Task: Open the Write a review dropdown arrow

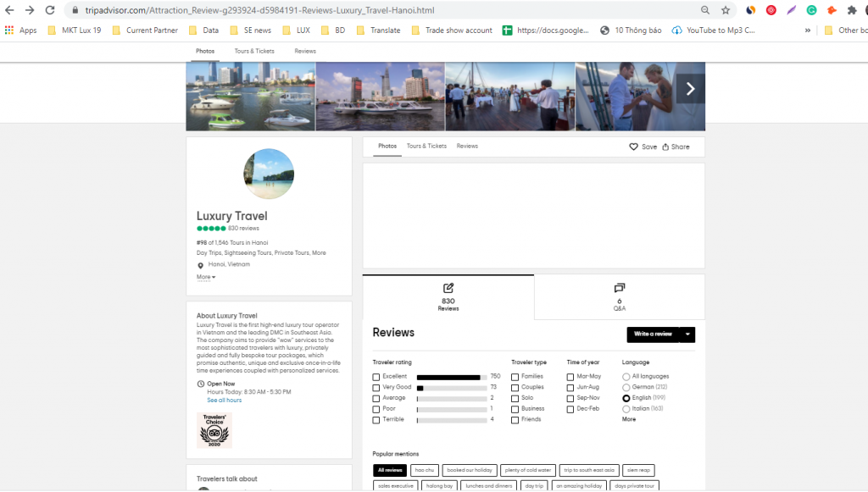Action: [687, 334]
